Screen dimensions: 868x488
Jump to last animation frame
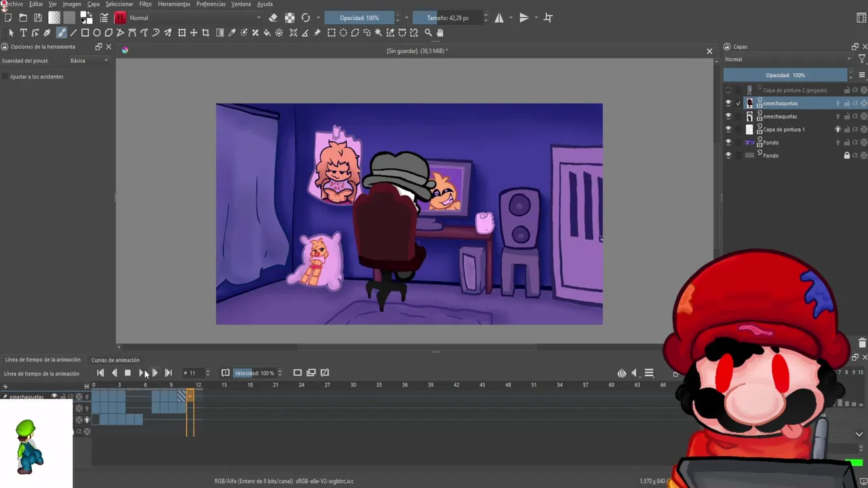point(168,373)
